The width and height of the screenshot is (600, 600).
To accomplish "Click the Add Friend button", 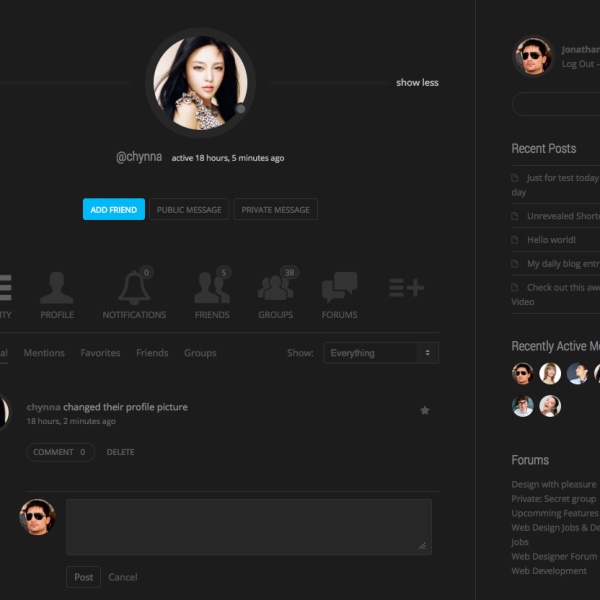I will (114, 210).
